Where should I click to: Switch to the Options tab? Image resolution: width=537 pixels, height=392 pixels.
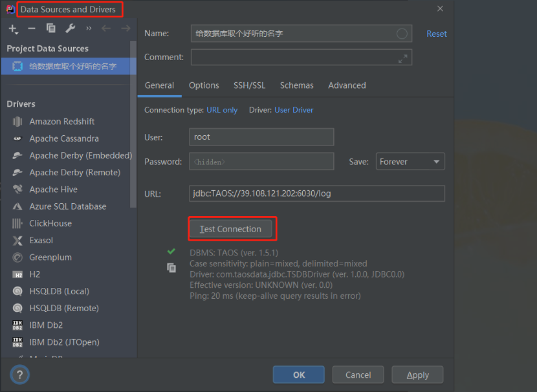[204, 85]
